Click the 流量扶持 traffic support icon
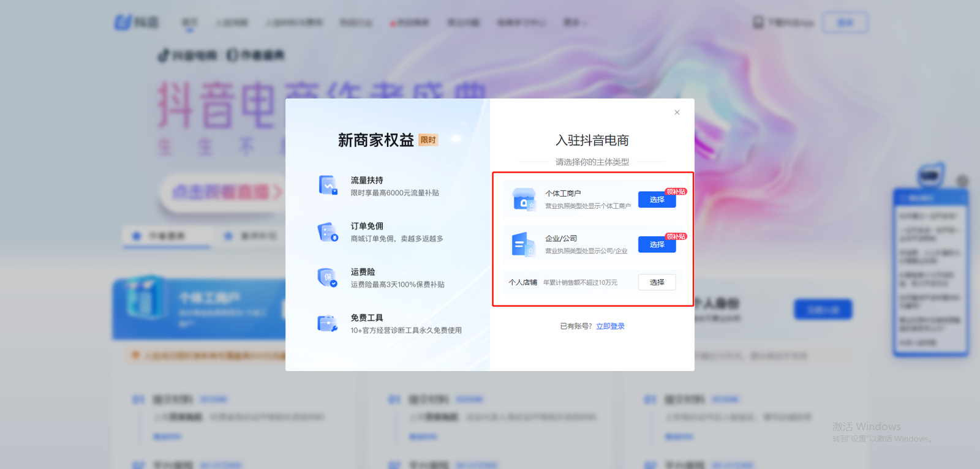This screenshot has height=469, width=980. point(328,186)
